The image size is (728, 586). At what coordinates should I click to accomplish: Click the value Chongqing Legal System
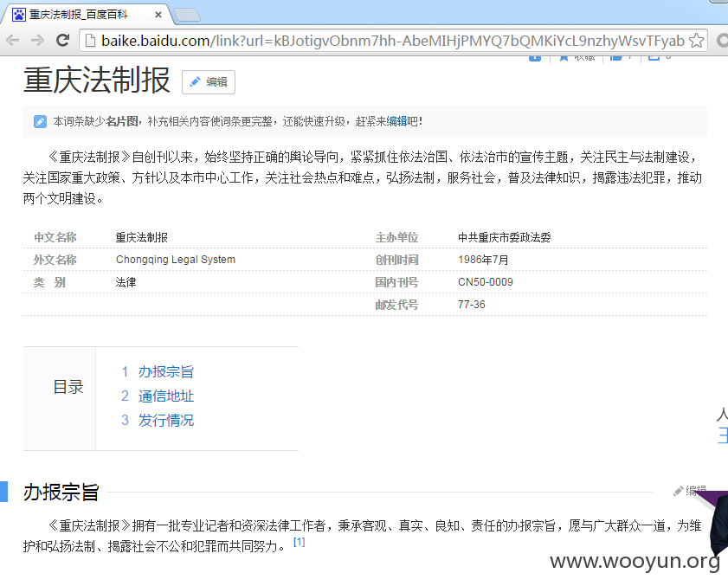[176, 260]
